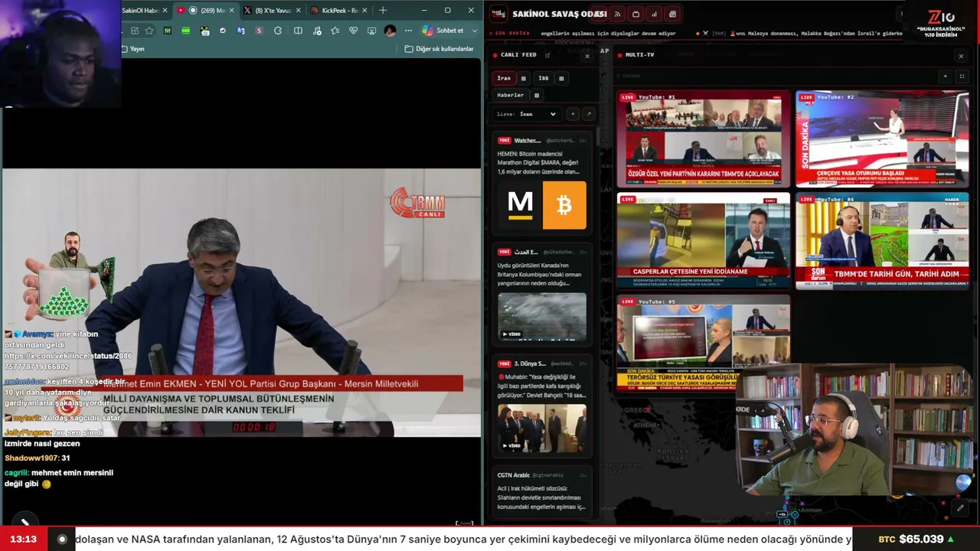This screenshot has width=980, height=551.
Task: Add a new feed list with plus button
Action: point(572,114)
